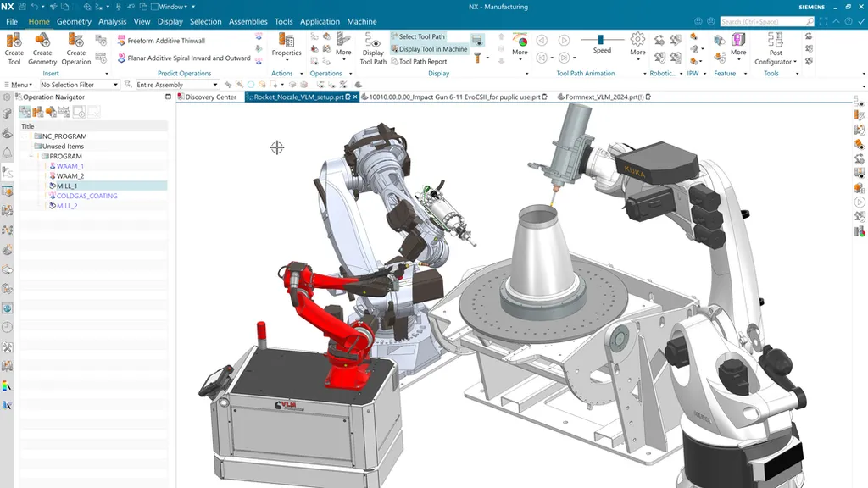This screenshot has width=868, height=488.
Task: Click Machine Tool View icon in navigator
Action: tap(38, 113)
